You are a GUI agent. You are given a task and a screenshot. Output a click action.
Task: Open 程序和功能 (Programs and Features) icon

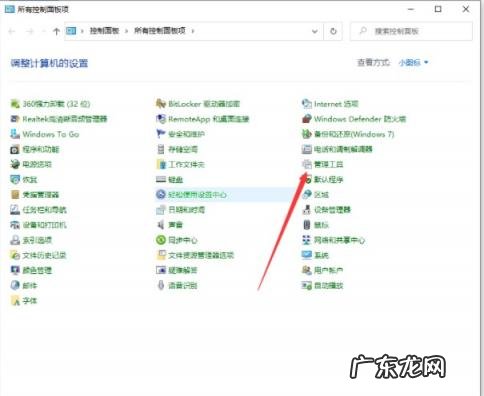[x=15, y=149]
